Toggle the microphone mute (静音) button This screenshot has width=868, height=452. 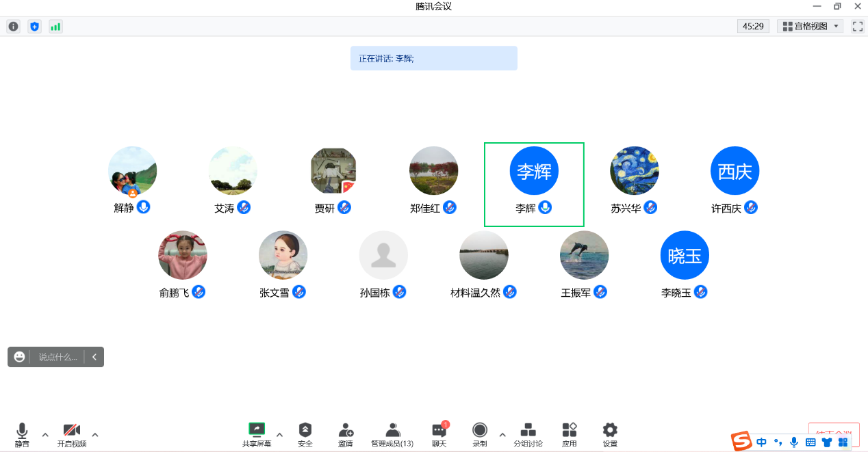coord(22,434)
